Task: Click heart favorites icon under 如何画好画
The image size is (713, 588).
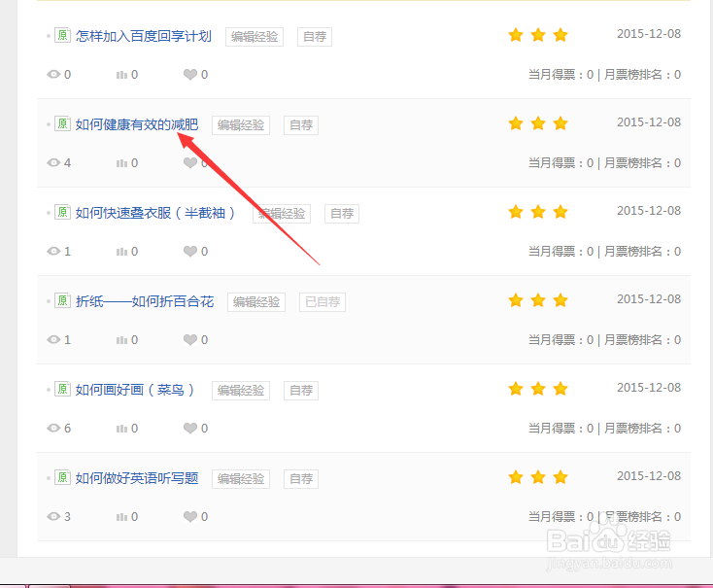Action: pos(190,428)
